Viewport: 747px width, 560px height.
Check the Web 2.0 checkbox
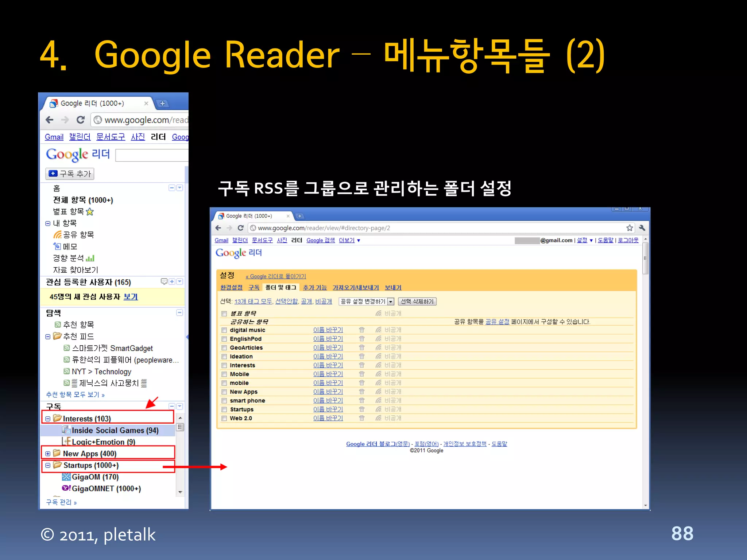coord(224,418)
